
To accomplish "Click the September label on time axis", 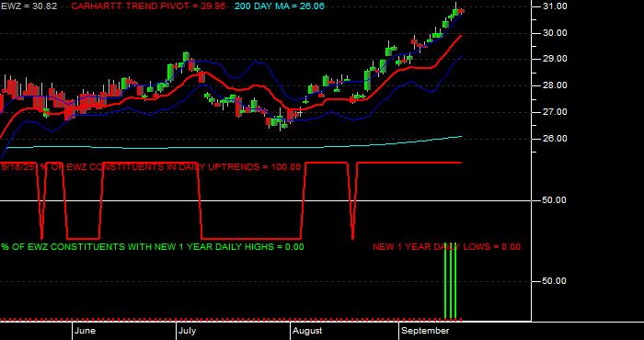I will (425, 331).
